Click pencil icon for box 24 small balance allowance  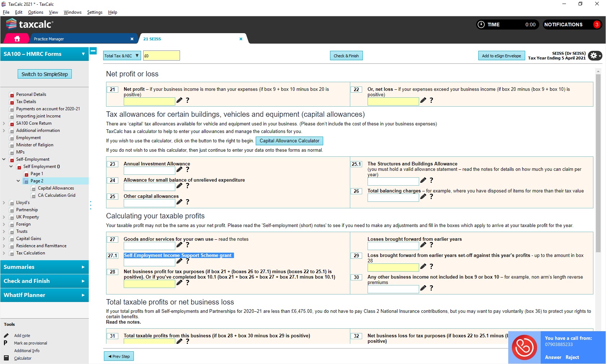pos(179,186)
